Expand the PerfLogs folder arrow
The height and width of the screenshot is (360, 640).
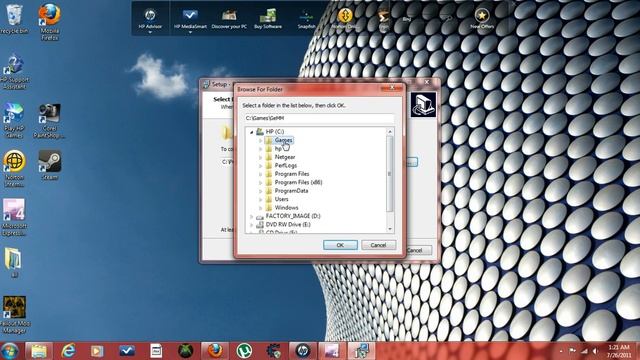(260, 166)
